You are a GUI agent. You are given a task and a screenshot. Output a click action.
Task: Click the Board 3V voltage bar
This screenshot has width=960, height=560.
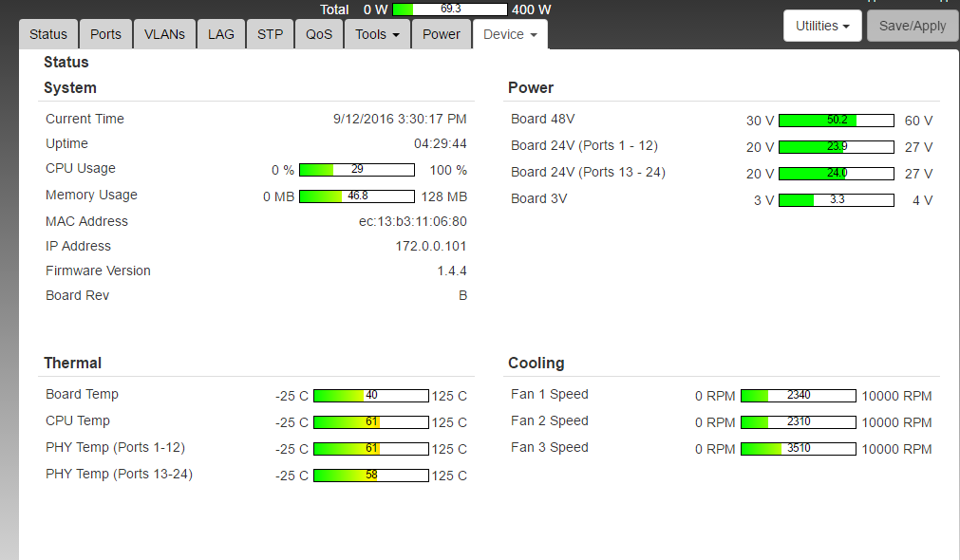point(836,200)
